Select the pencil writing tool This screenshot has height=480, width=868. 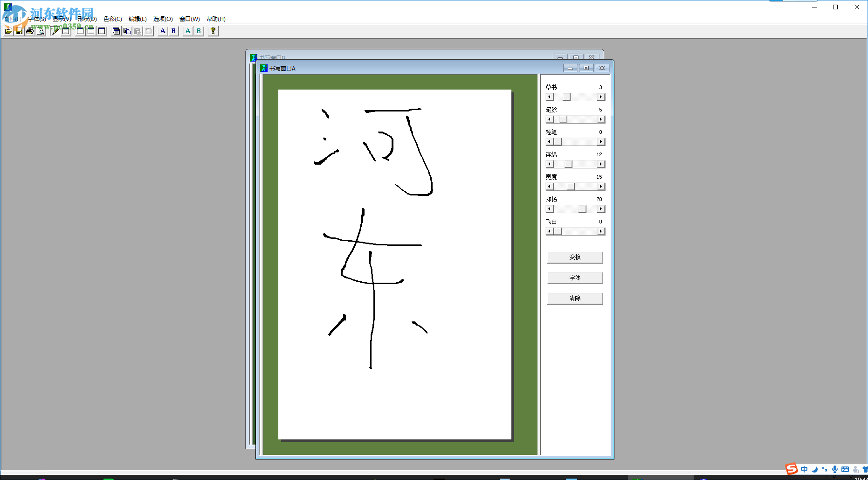(x=55, y=31)
